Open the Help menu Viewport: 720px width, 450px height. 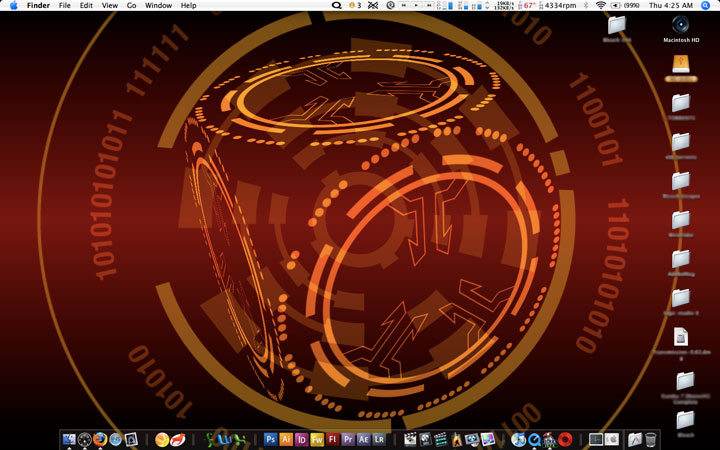click(188, 6)
